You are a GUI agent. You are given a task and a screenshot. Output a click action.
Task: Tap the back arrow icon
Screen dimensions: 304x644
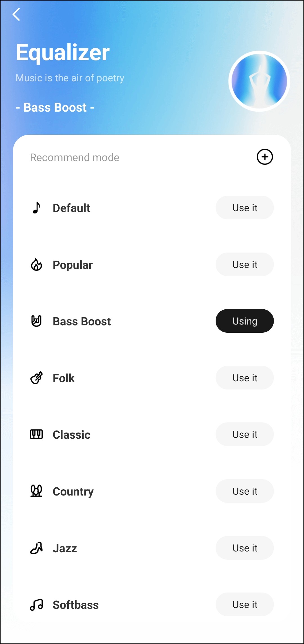[x=16, y=14]
